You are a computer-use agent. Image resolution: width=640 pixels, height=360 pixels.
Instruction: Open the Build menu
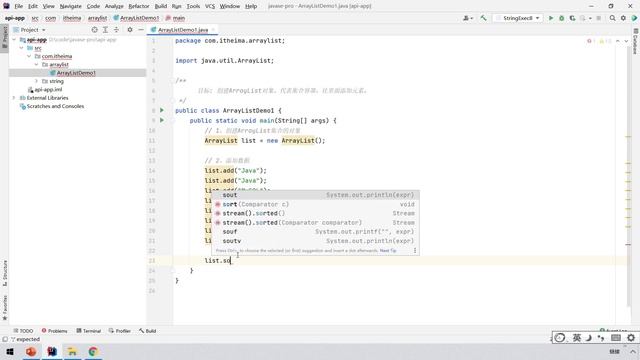(x=160, y=6)
